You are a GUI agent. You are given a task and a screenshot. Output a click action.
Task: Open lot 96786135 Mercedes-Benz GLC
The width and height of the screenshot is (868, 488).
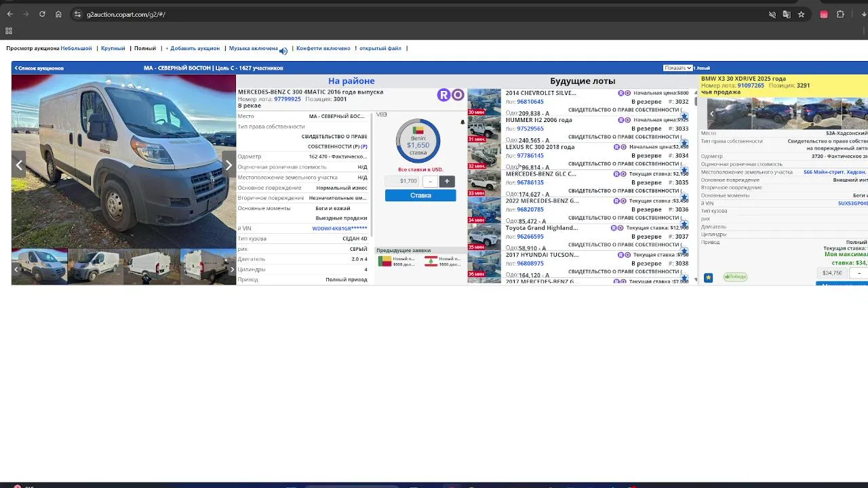pyautogui.click(x=530, y=182)
